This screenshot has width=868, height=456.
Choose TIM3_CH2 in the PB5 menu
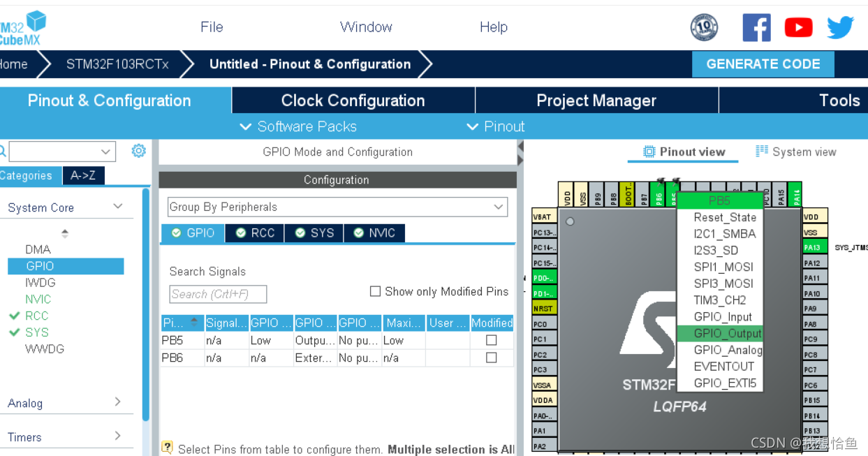720,300
